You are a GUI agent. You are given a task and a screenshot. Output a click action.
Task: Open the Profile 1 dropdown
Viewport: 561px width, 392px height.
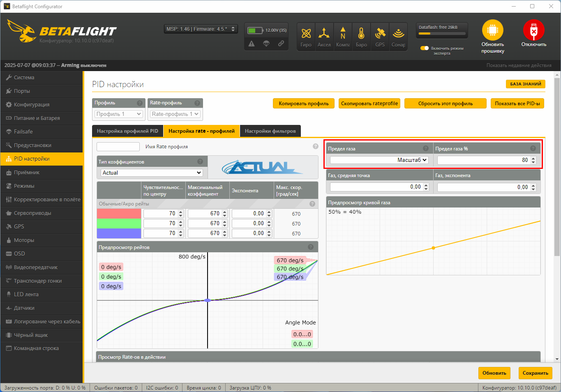coord(119,114)
